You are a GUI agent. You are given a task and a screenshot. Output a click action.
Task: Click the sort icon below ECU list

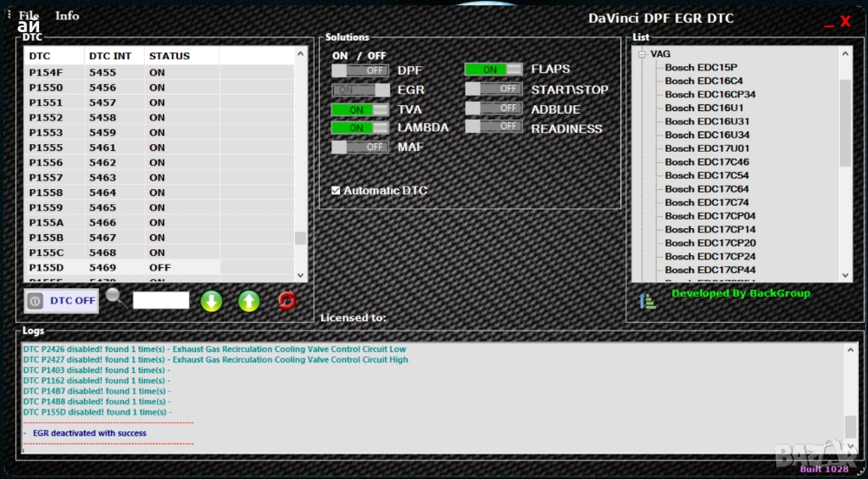pyautogui.click(x=648, y=301)
